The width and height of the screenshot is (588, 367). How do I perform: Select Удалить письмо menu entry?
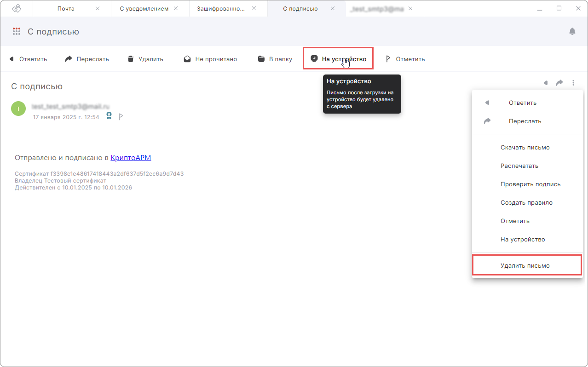pos(527,266)
